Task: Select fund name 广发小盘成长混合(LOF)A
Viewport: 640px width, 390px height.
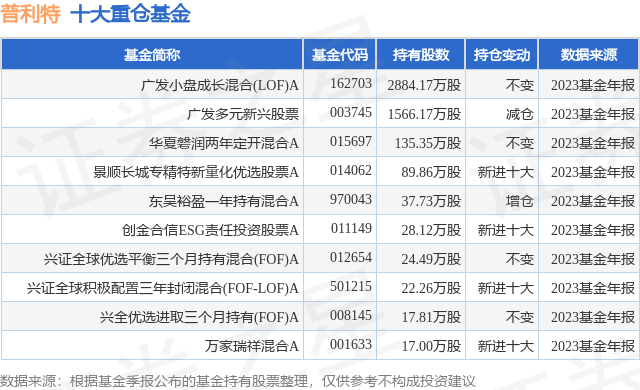Action: coord(220,85)
